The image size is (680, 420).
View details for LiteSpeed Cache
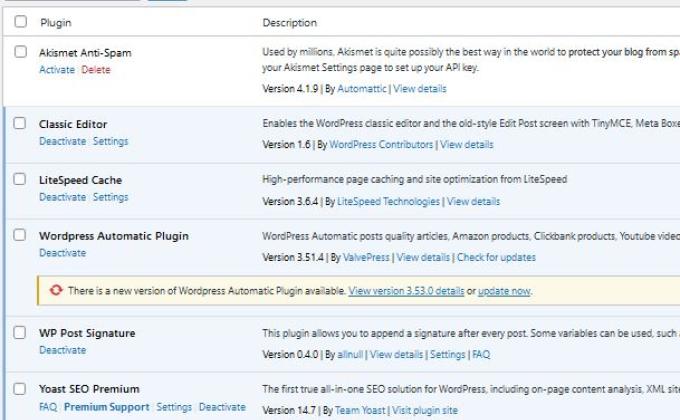click(473, 202)
